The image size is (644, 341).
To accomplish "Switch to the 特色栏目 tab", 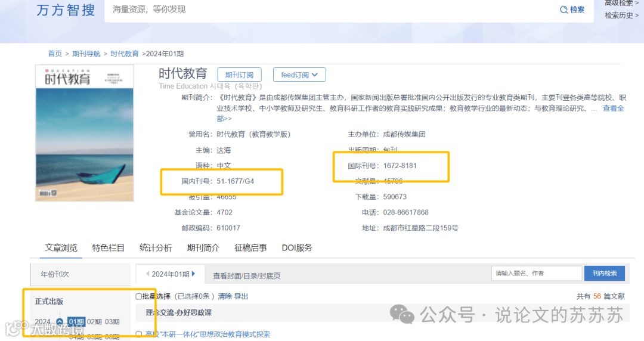I will tap(108, 248).
